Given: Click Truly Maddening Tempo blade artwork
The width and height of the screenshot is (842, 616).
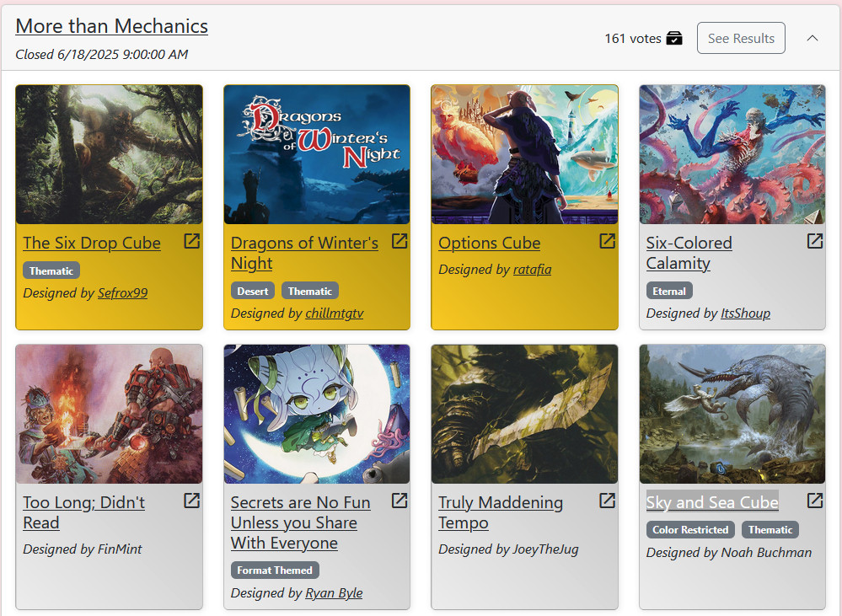Looking at the screenshot, I should coord(524,414).
